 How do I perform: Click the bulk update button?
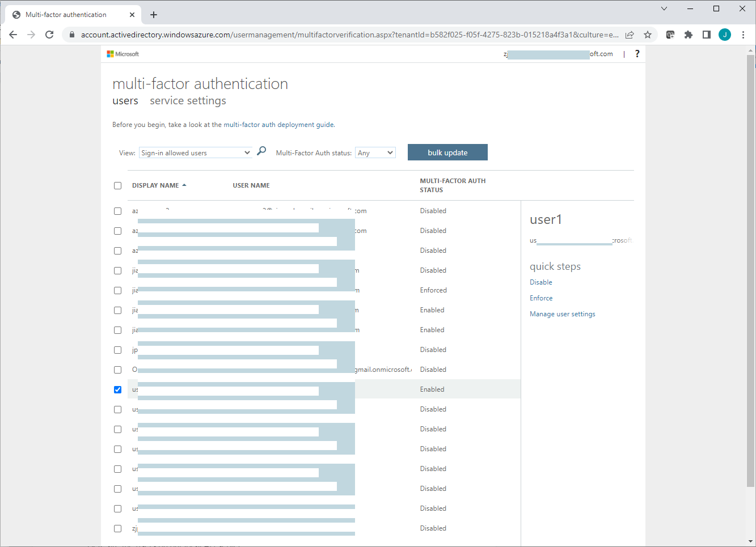coord(447,152)
